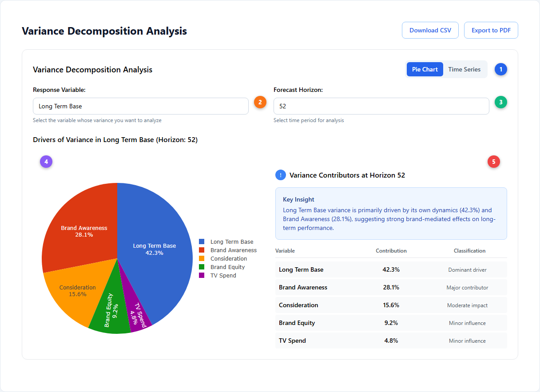Click the Key Insight heading
Image resolution: width=540 pixels, height=392 pixels.
click(298, 200)
